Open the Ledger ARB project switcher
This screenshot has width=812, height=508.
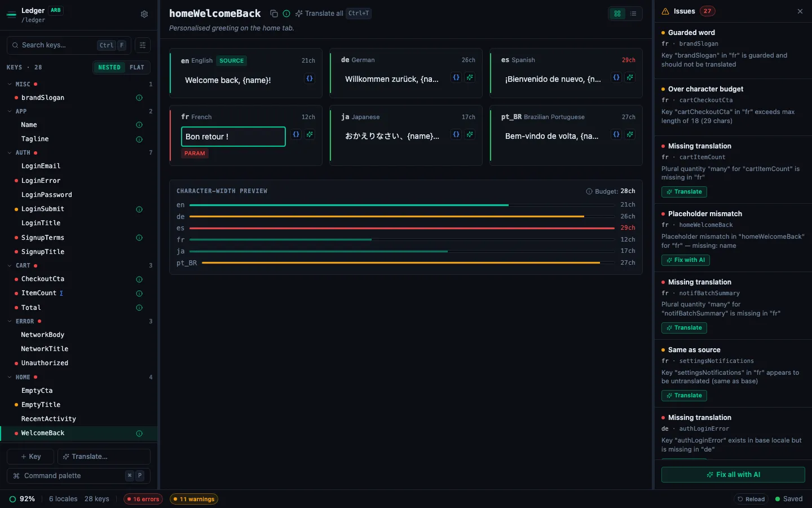pyautogui.click(x=35, y=14)
